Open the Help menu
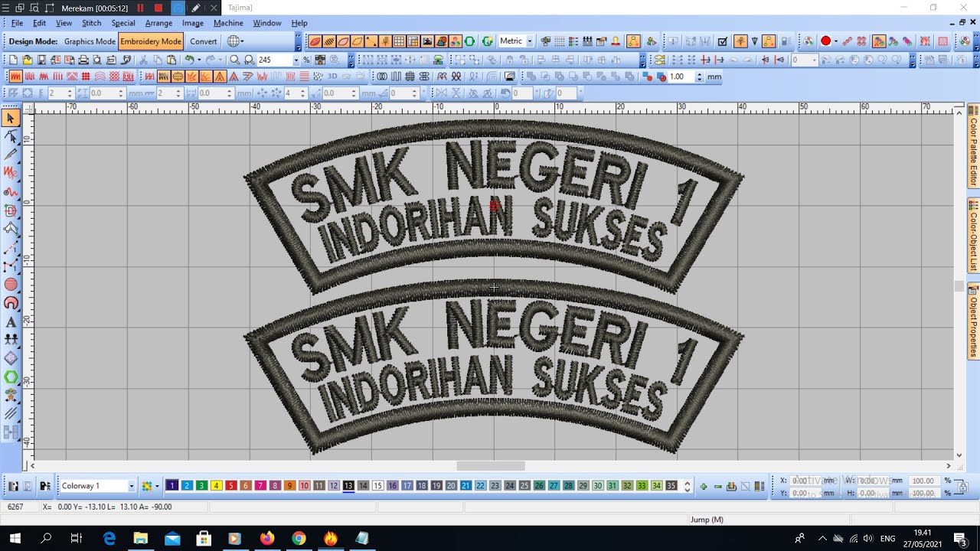The height and width of the screenshot is (551, 980). point(299,23)
